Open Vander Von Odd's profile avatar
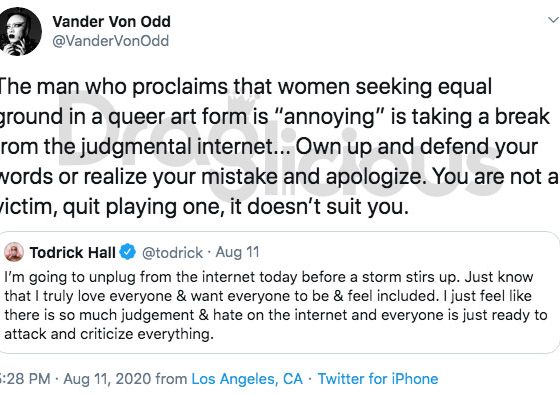This screenshot has height=397, width=560. (20, 31)
